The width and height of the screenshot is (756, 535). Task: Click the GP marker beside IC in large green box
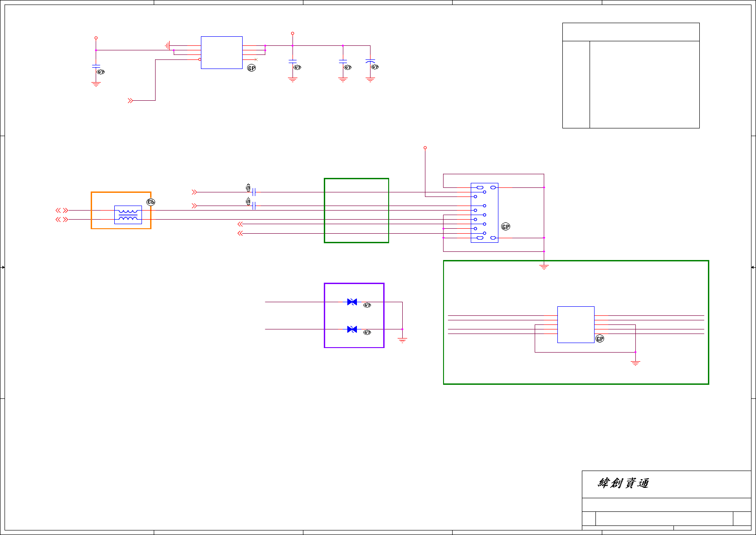tap(600, 339)
